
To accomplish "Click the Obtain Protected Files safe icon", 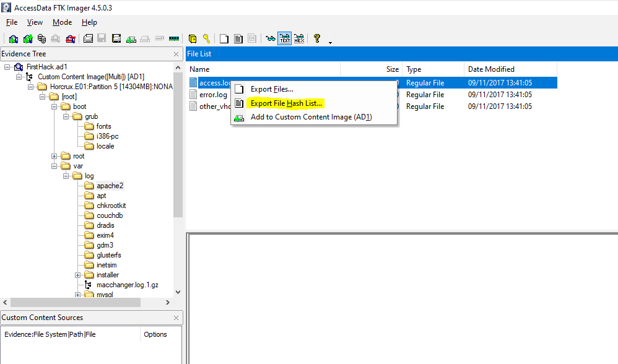I will (193, 38).
